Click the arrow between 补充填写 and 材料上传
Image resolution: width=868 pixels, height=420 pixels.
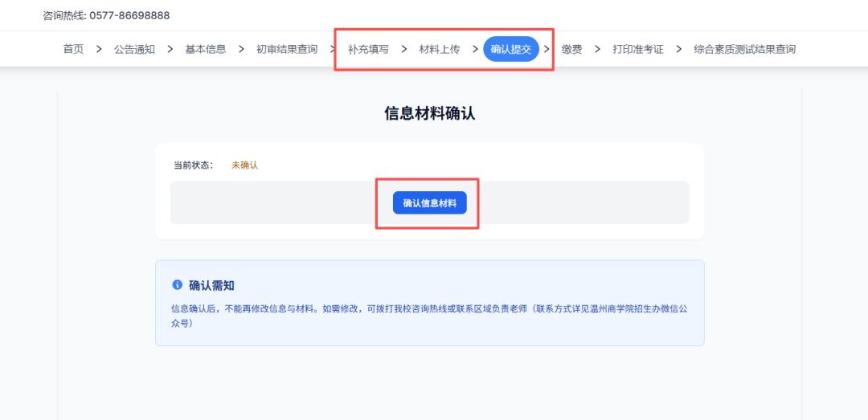pyautogui.click(x=404, y=49)
